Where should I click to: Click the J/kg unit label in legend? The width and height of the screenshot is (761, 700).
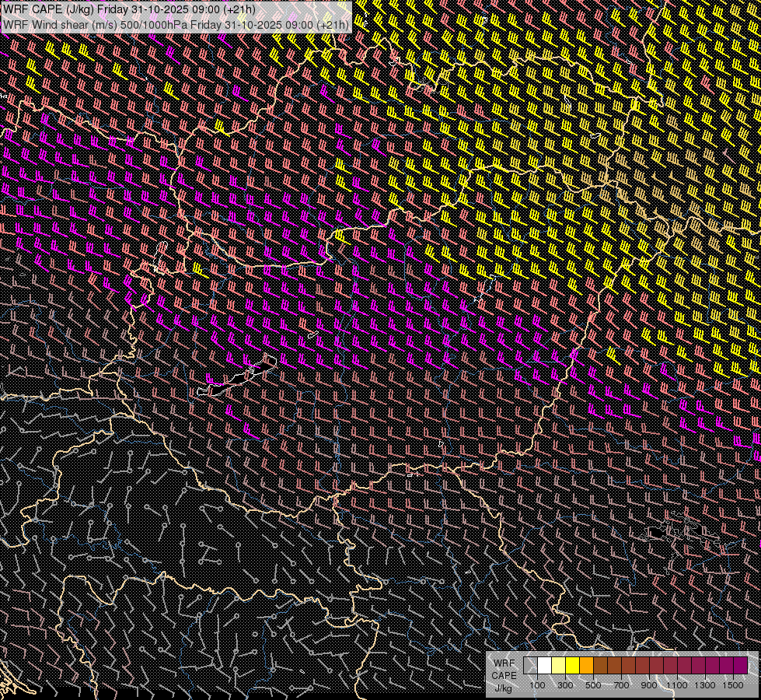point(504,688)
